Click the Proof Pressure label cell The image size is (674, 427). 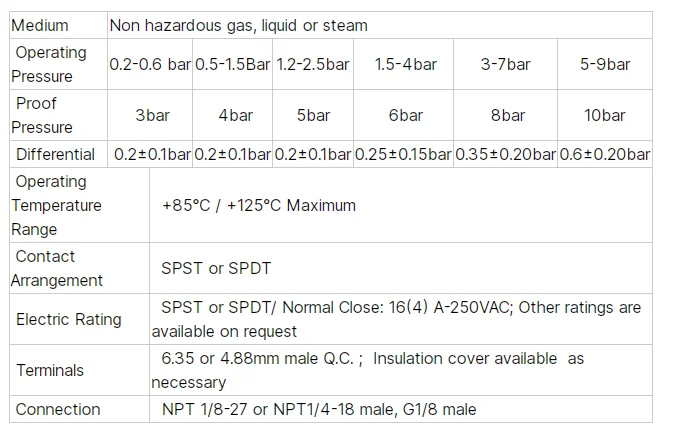pos(44,115)
